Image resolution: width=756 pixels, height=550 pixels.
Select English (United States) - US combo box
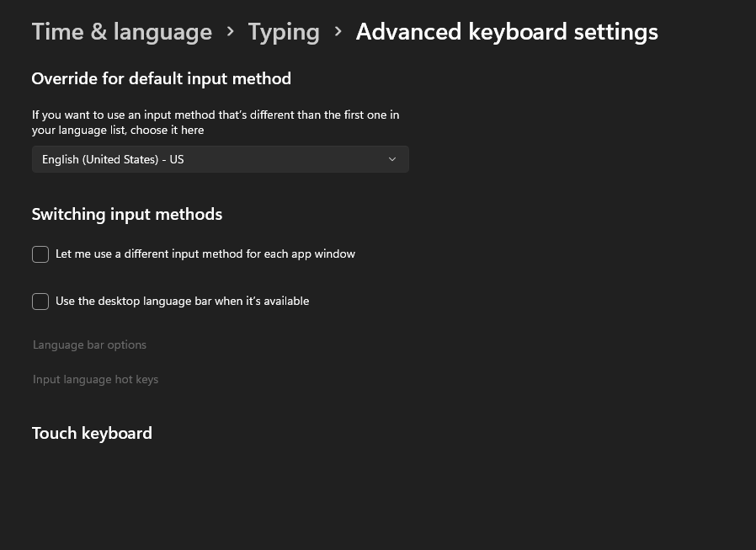(221, 159)
